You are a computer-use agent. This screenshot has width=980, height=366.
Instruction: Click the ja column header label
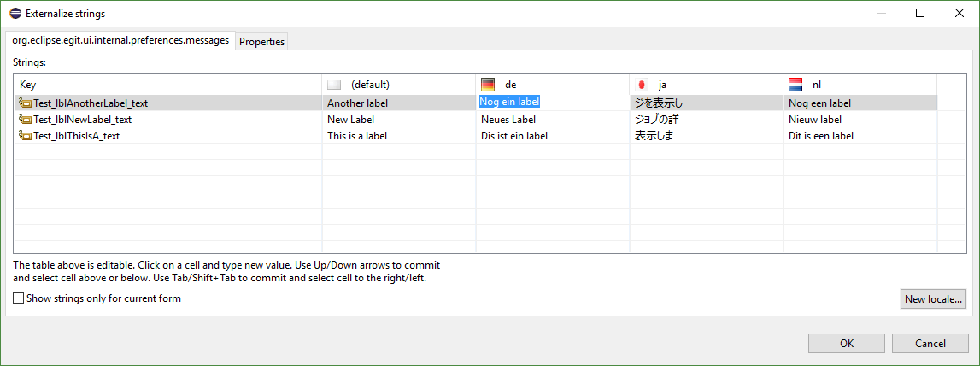[662, 85]
